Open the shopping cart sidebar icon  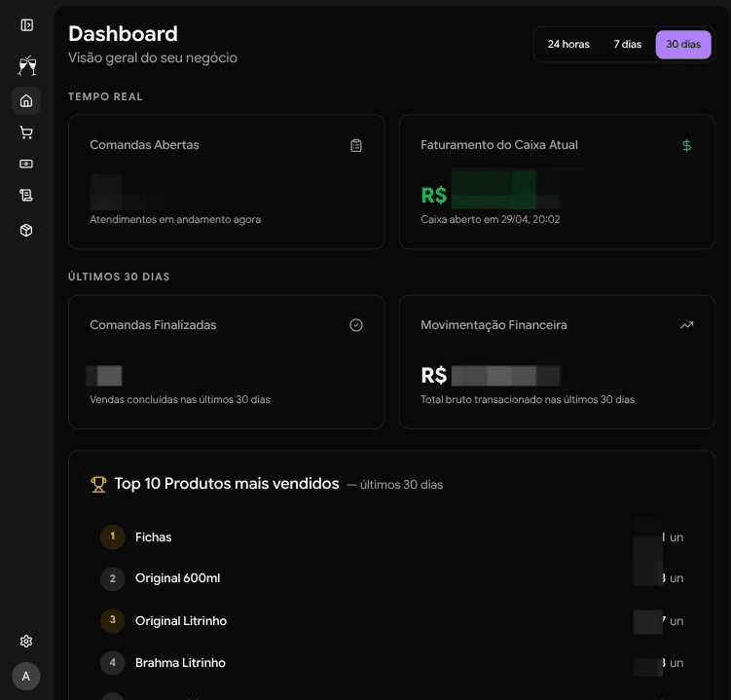tap(26, 132)
